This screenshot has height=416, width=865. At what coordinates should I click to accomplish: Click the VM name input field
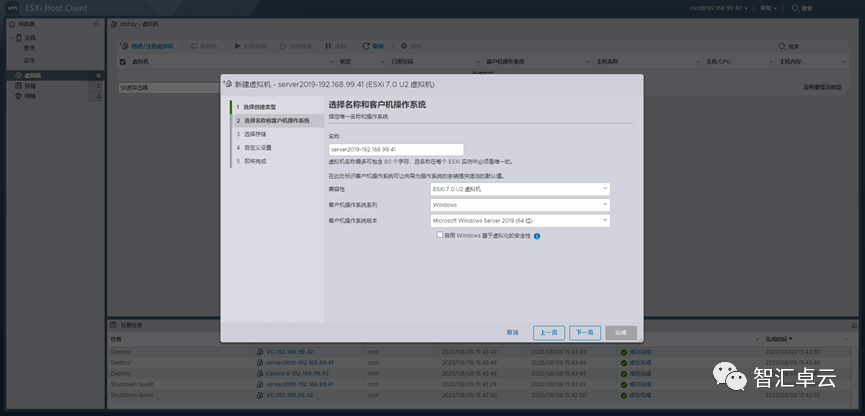pos(396,150)
